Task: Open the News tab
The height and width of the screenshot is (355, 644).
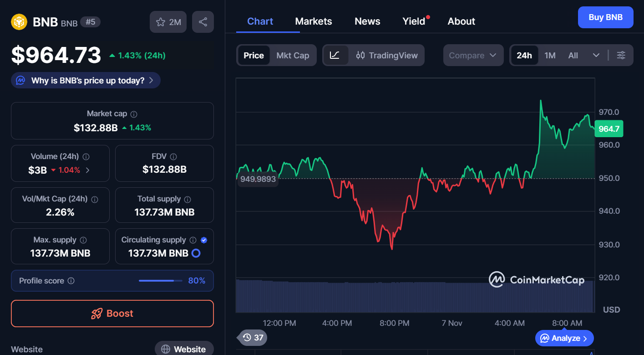Action: pos(367,21)
